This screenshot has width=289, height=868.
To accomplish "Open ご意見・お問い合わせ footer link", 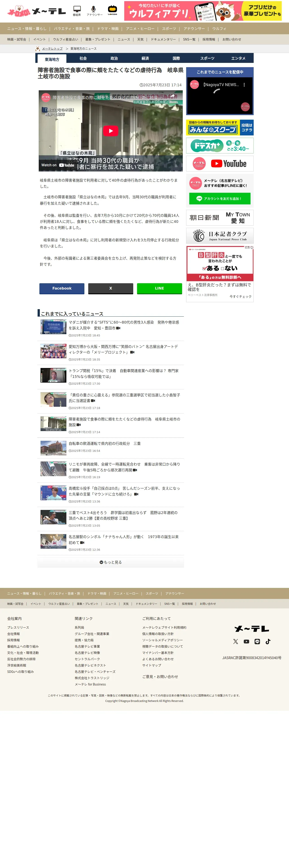I will click(160, 677).
